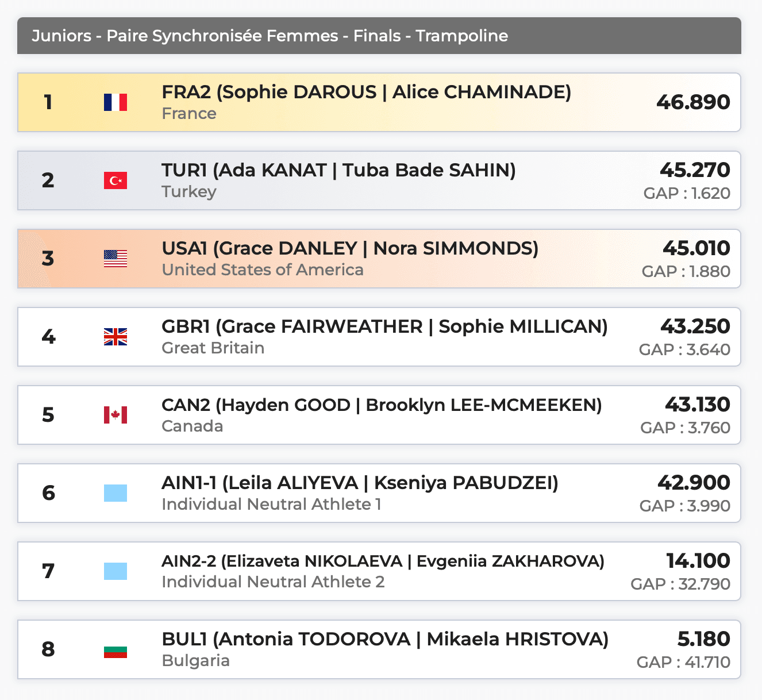The width and height of the screenshot is (762, 700).
Task: Click the Bulgaria flag icon
Action: click(x=116, y=649)
